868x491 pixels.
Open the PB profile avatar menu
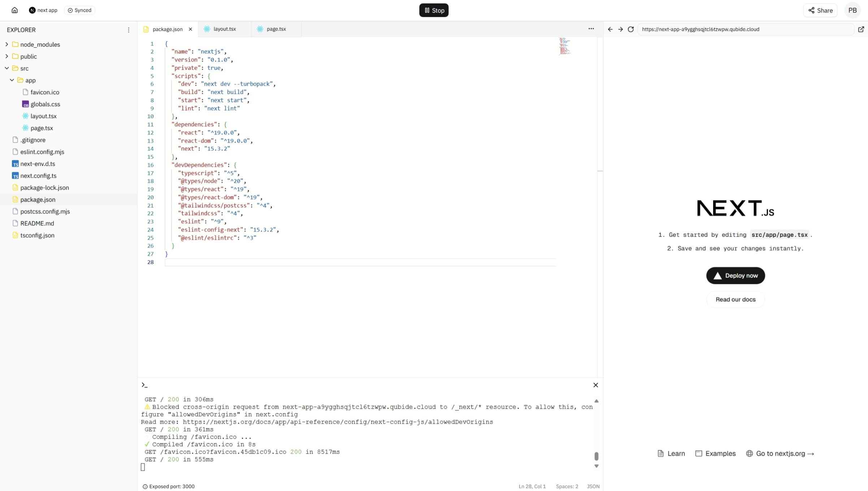[x=853, y=10]
